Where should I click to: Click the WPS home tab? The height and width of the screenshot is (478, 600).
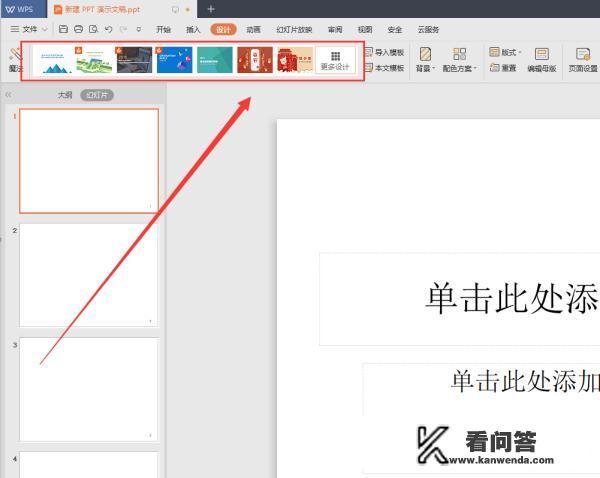(23, 9)
